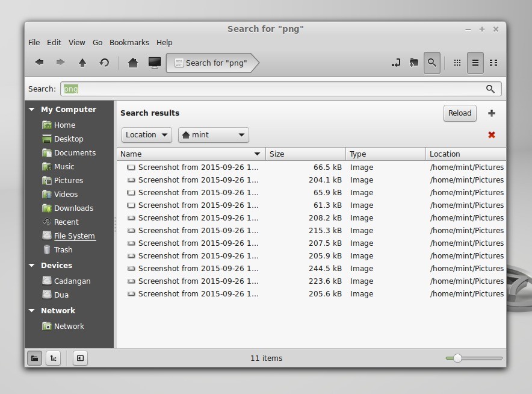Toggle the location entry bar icon
This screenshot has height=394, width=532.
click(x=395, y=63)
